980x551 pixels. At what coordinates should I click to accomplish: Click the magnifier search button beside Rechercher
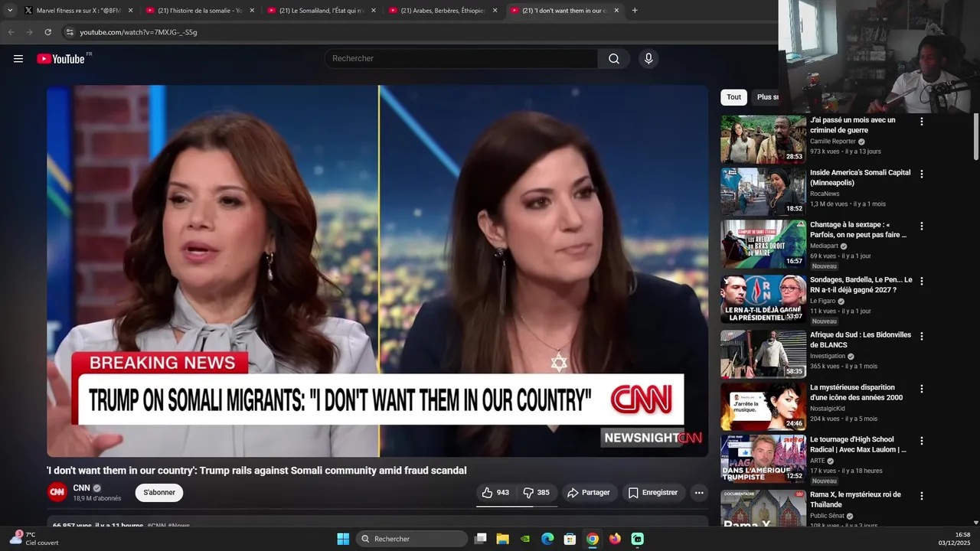point(614,59)
